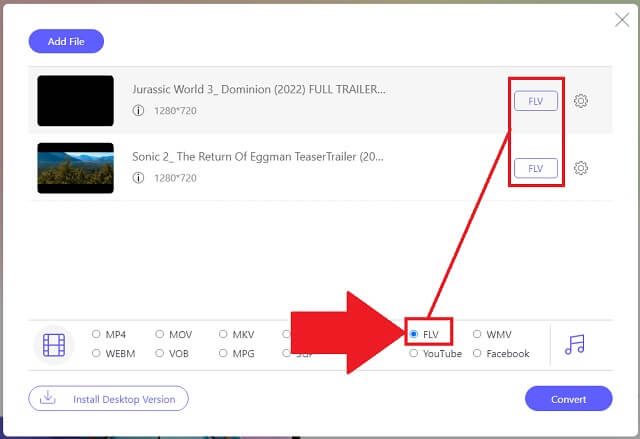640x439 pixels.
Task: Select the MP4 format option
Action: point(97,334)
